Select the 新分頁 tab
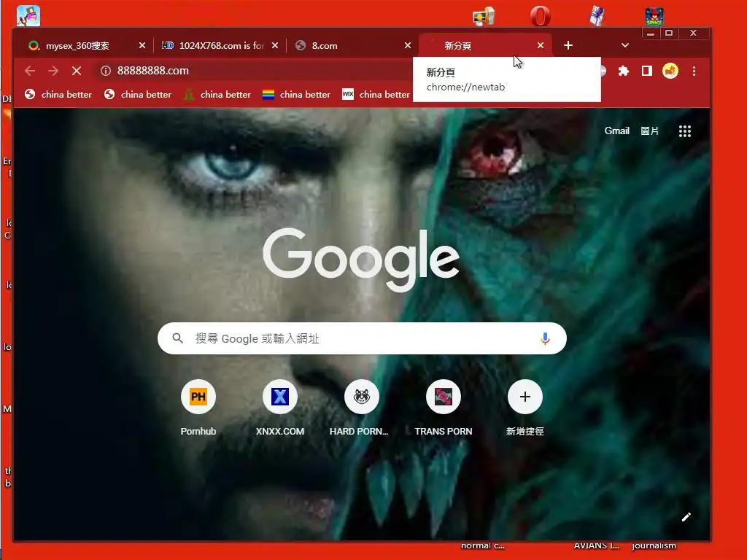The width and height of the screenshot is (747, 560). (485, 46)
